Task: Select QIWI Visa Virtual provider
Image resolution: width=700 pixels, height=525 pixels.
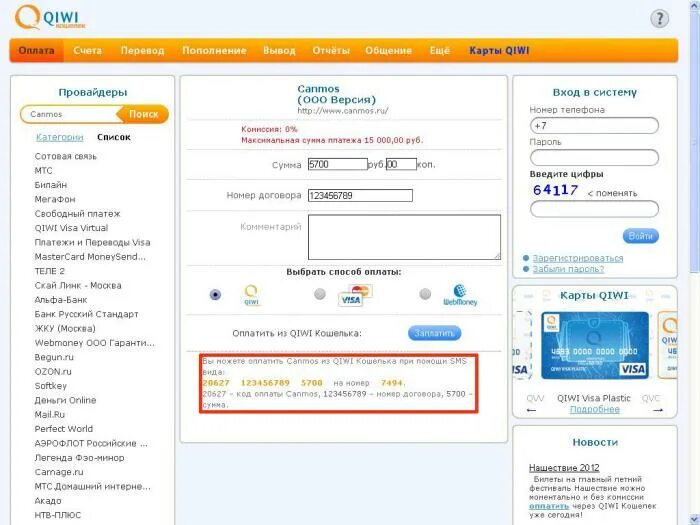Action: pos(71,228)
